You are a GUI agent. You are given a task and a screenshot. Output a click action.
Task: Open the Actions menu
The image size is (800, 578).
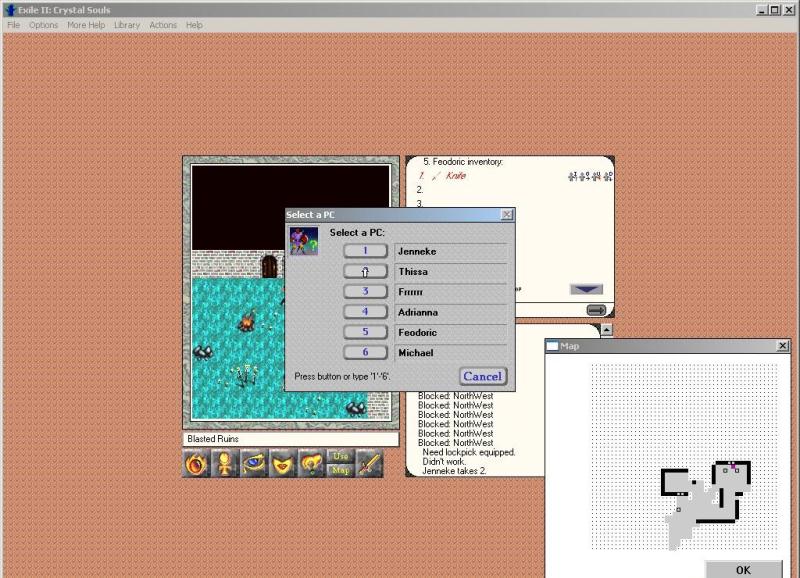coord(163,25)
